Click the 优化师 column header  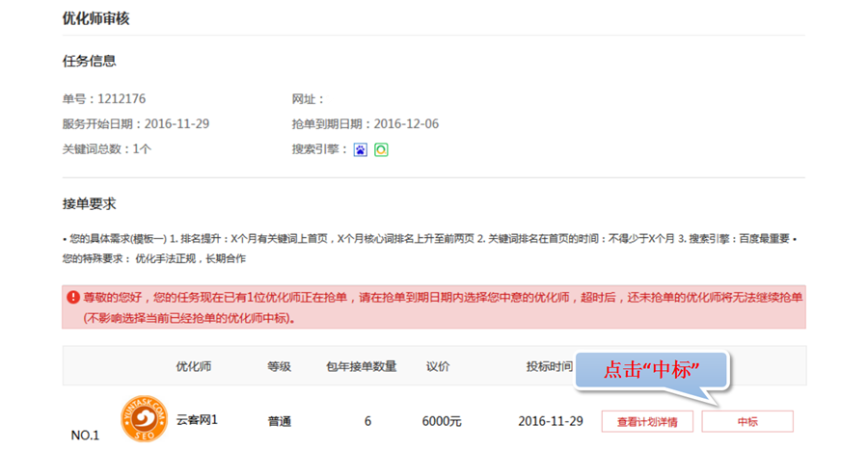[x=193, y=367]
